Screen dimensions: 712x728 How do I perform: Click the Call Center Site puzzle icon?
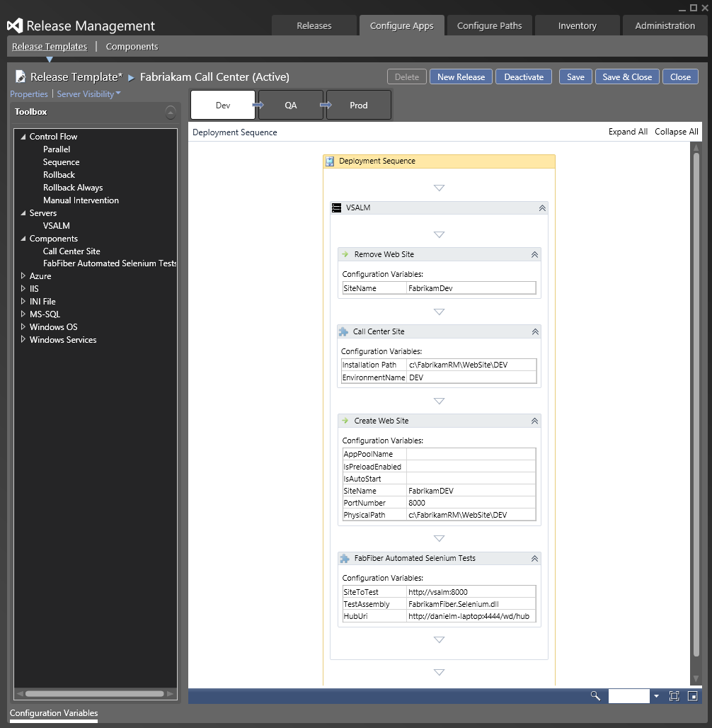click(343, 331)
